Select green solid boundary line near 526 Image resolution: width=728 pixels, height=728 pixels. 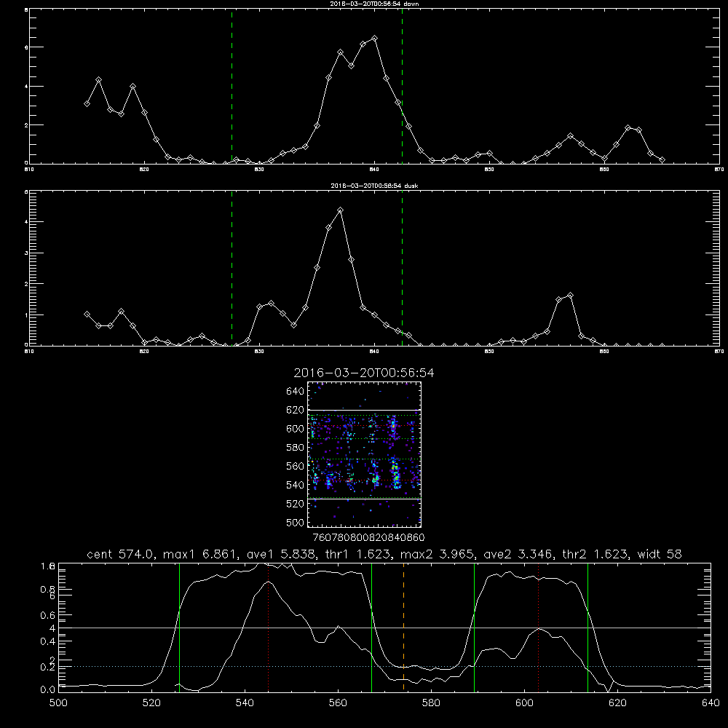coord(179,628)
